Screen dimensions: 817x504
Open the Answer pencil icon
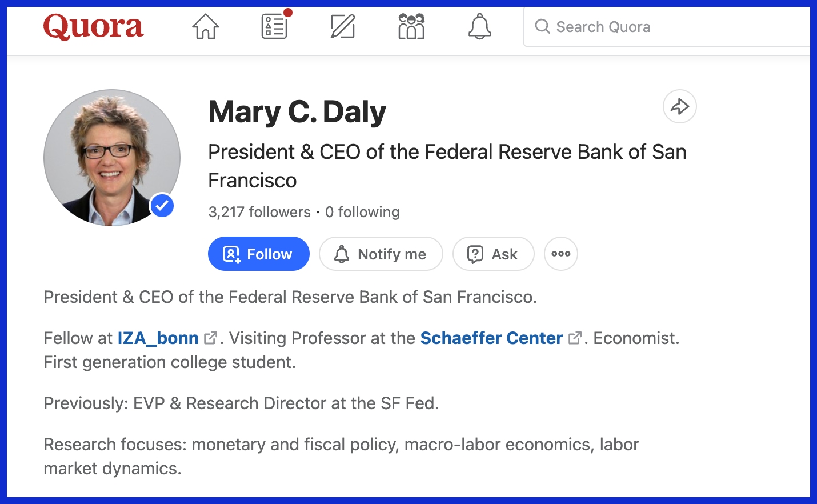[343, 26]
